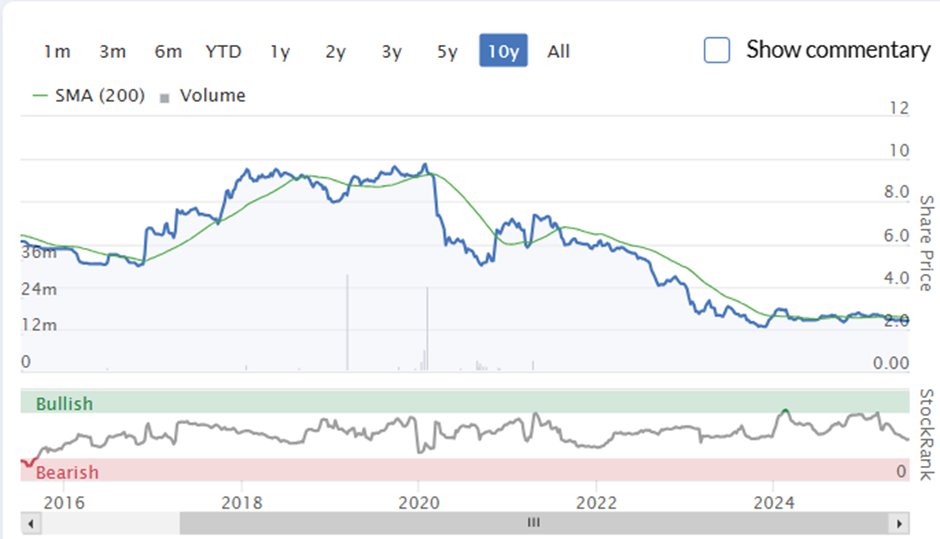Image resolution: width=940 pixels, height=539 pixels.
Task: Click the chart navigator scrollbar handle
Action: click(534, 523)
